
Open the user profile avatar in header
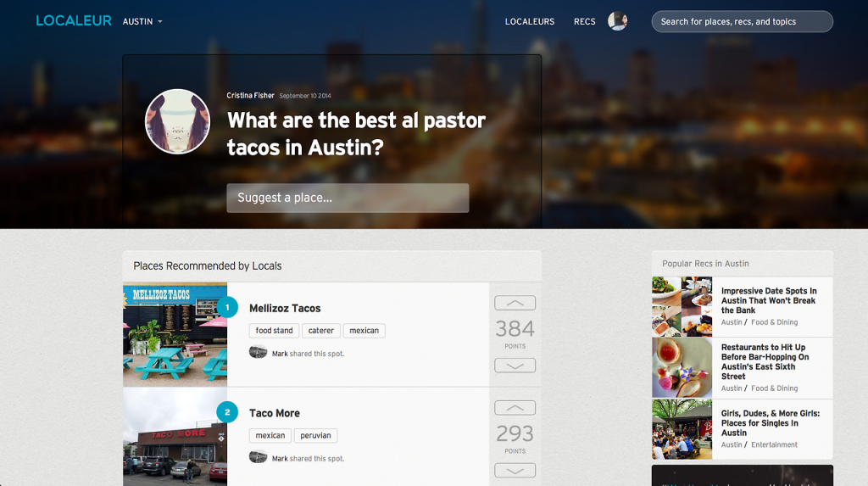tap(617, 21)
